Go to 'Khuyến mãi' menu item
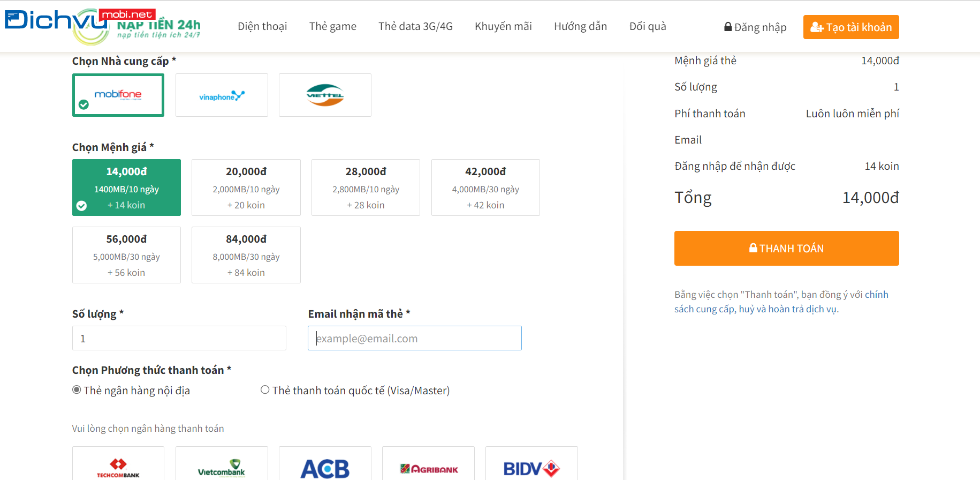 [503, 26]
